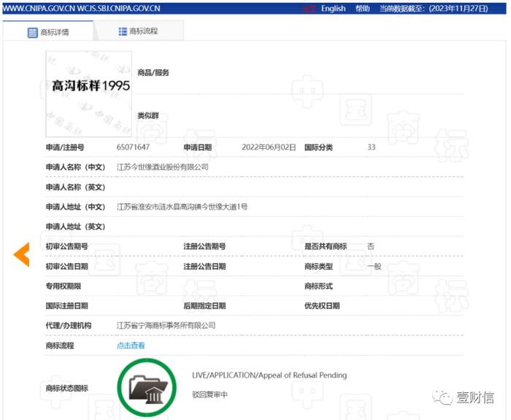Select international class value 33

(x=371, y=147)
